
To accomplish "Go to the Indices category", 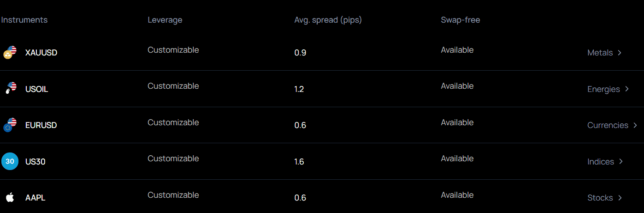I will click(600, 162).
